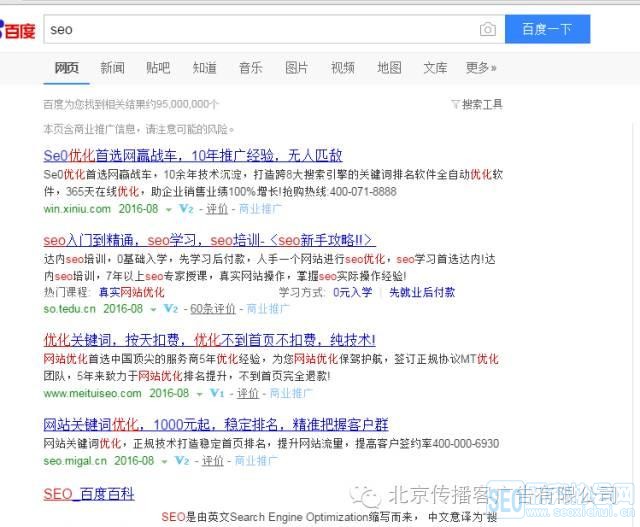
Task: Click the hotline text 400-071-8888
Action: tap(363, 191)
